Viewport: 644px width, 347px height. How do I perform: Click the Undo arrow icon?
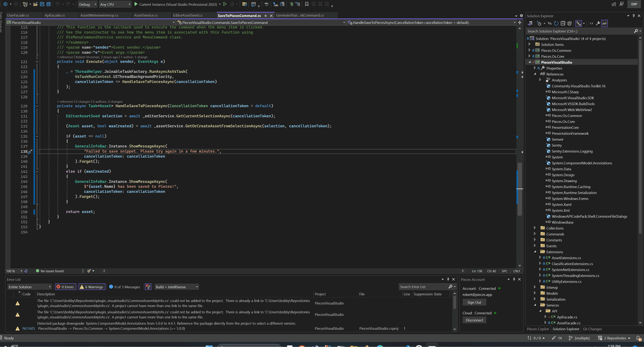[58, 4]
